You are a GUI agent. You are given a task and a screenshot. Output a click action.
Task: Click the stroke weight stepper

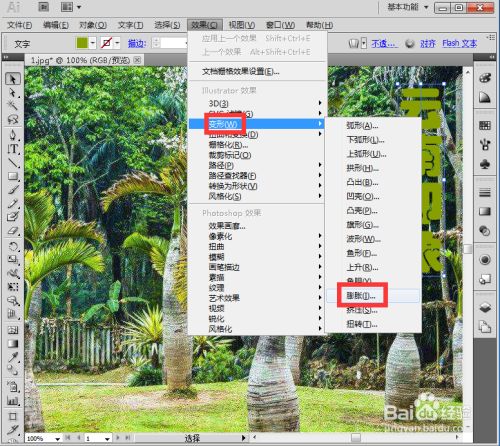[156, 43]
